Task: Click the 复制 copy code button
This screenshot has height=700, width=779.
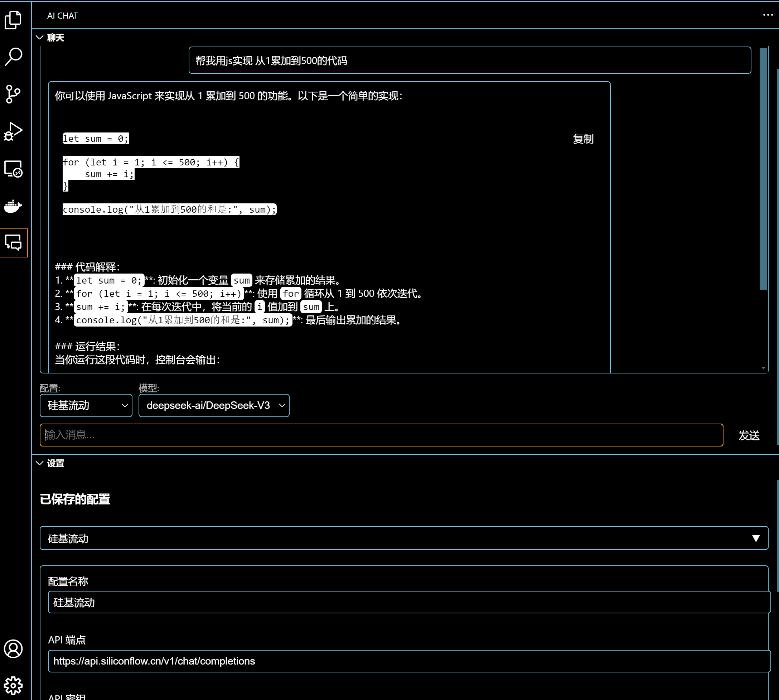Action: (x=583, y=139)
